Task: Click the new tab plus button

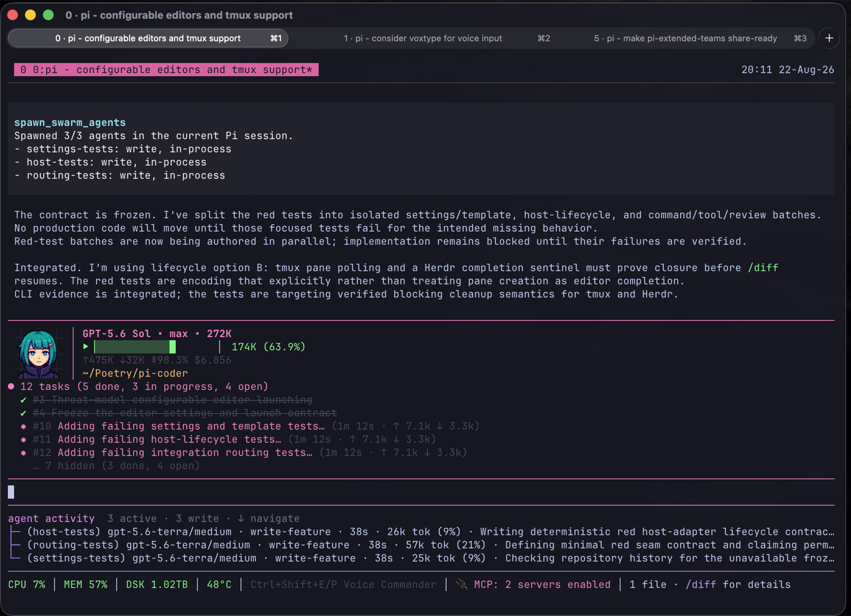Action: click(x=829, y=38)
